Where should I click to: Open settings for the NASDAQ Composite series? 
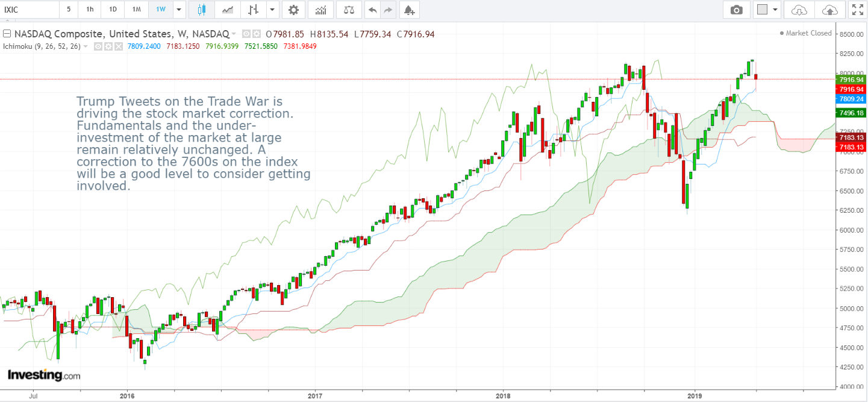pyautogui.click(x=256, y=34)
